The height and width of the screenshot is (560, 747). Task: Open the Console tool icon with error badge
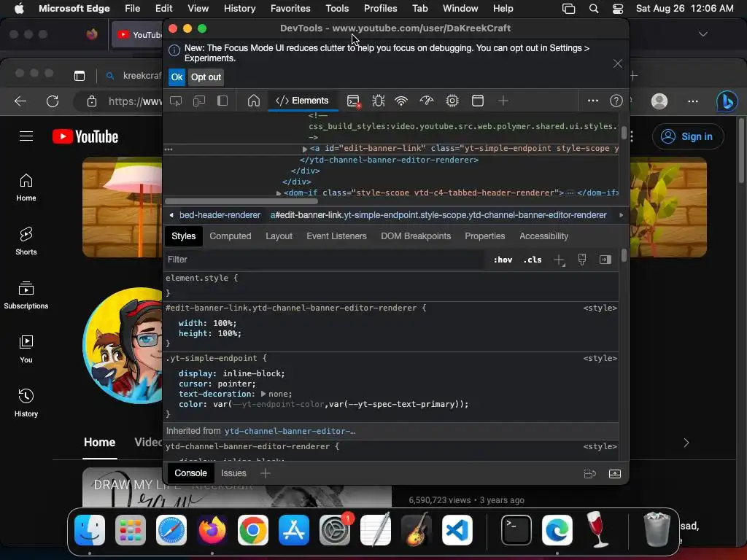coord(354,101)
